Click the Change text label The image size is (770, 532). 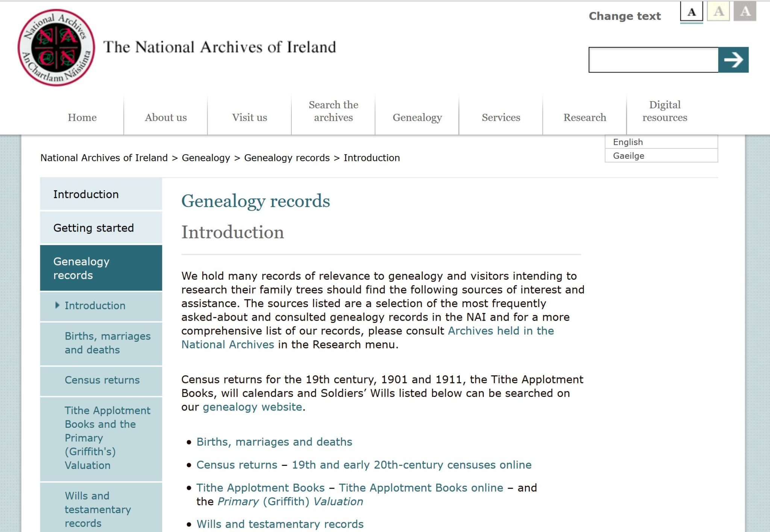[x=625, y=16]
